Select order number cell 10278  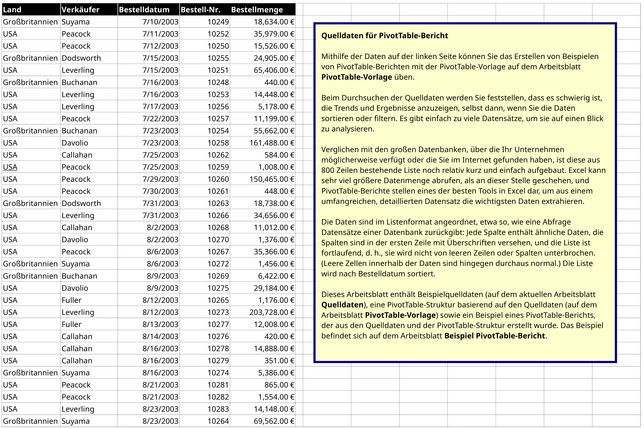click(205, 349)
